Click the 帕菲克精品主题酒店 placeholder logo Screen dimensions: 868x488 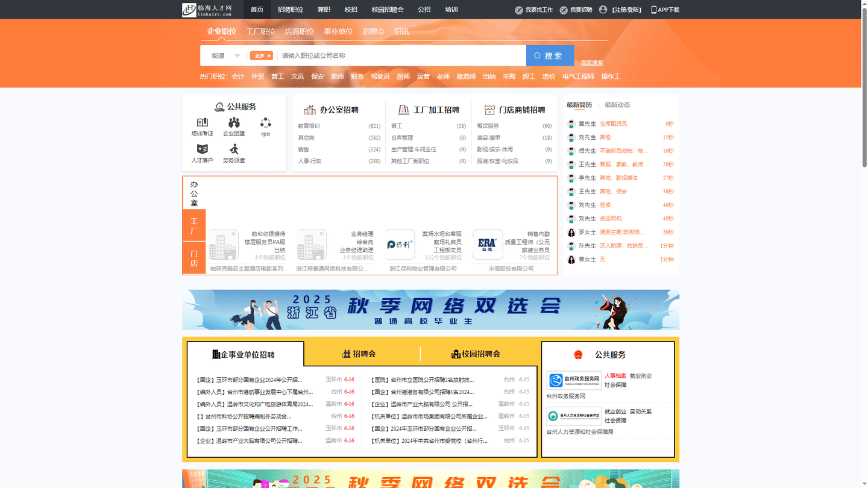[224, 245]
